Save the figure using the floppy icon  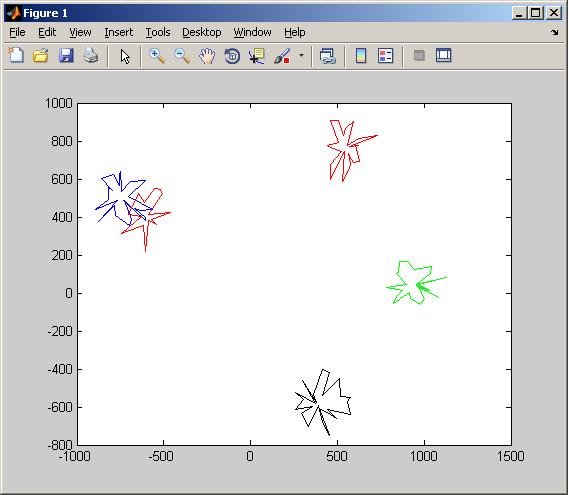coord(66,56)
